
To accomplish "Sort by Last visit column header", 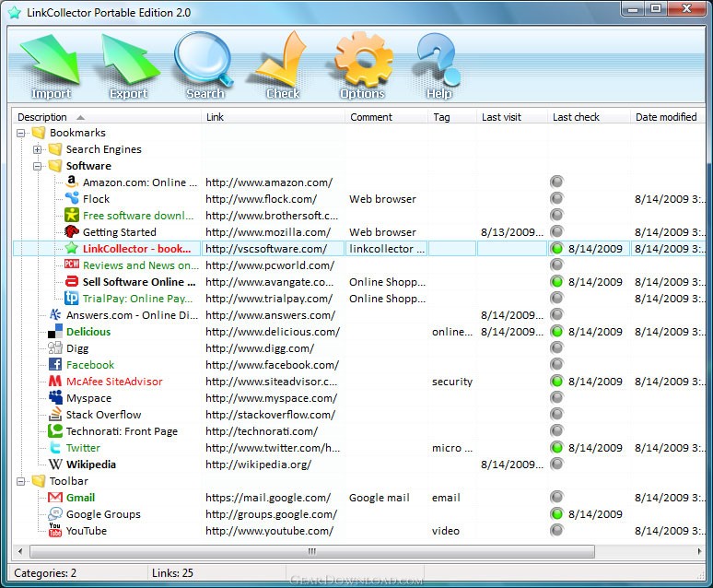I will 511,117.
